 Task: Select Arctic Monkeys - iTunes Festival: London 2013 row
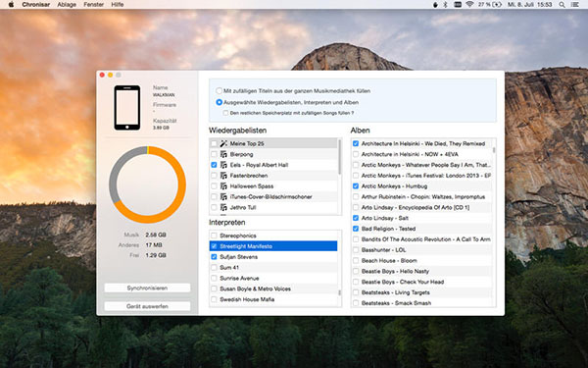(421, 176)
